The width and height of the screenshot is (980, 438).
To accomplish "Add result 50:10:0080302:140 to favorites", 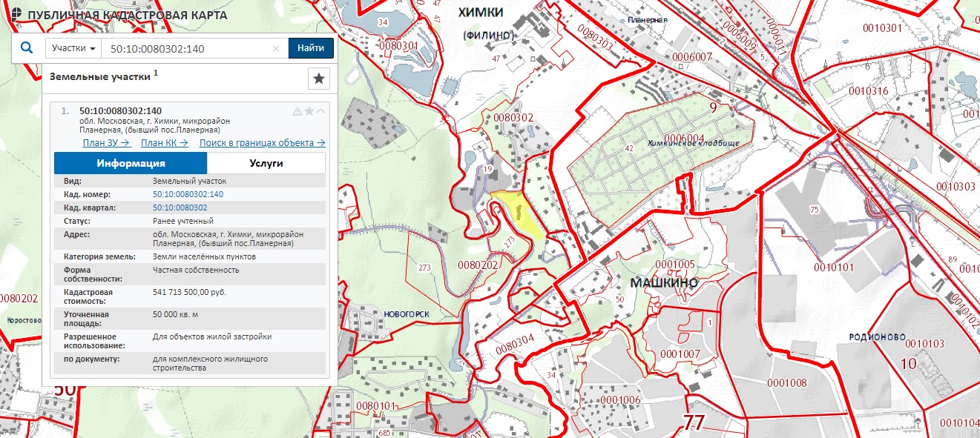I will [x=309, y=111].
